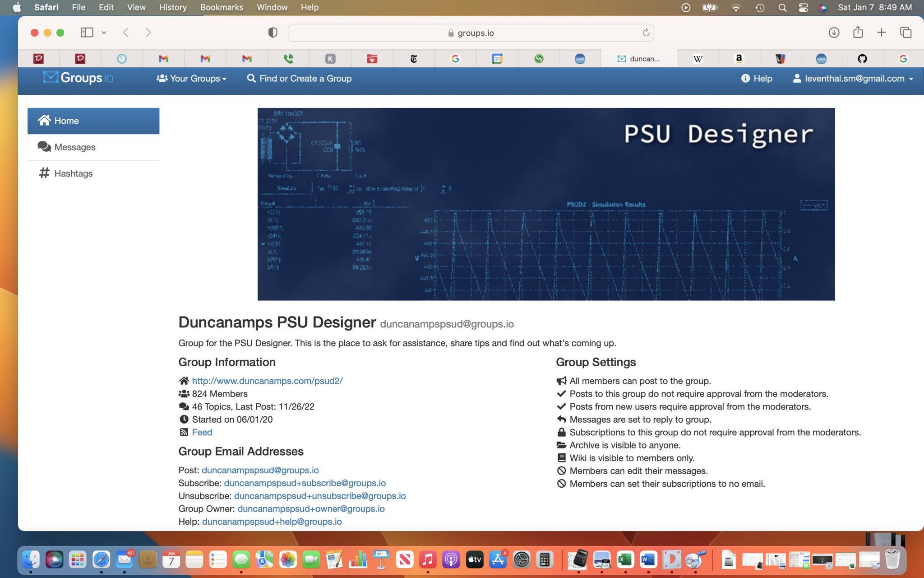
Task: Toggle the Safari sidebar button
Action: [x=87, y=33]
